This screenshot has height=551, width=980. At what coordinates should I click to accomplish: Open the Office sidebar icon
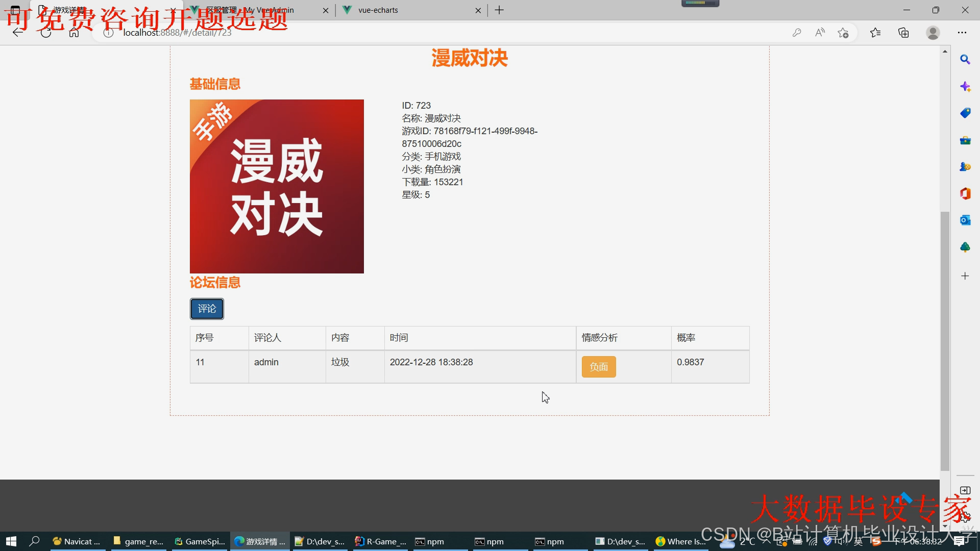965,193
